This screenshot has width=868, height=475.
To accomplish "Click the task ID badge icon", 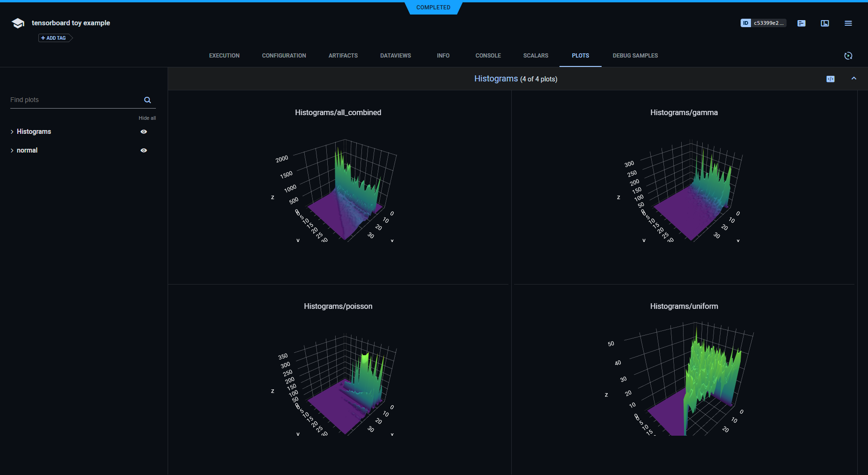I will coord(745,23).
